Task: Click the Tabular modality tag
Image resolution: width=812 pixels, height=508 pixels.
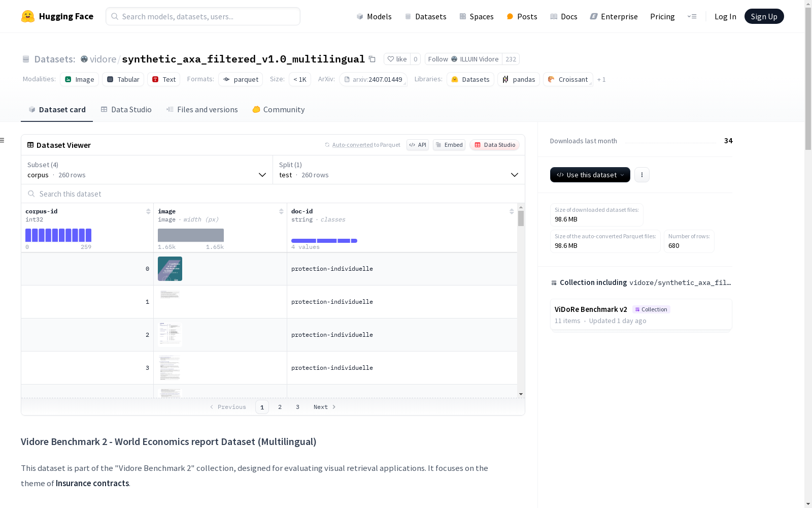Action: coord(123,79)
